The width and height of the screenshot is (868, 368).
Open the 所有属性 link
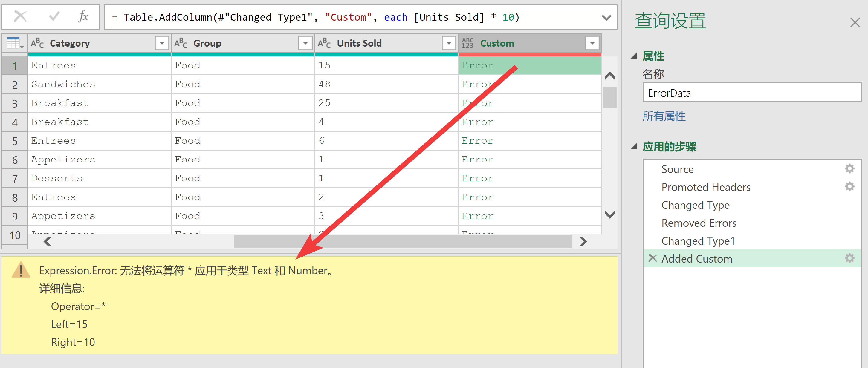[664, 116]
